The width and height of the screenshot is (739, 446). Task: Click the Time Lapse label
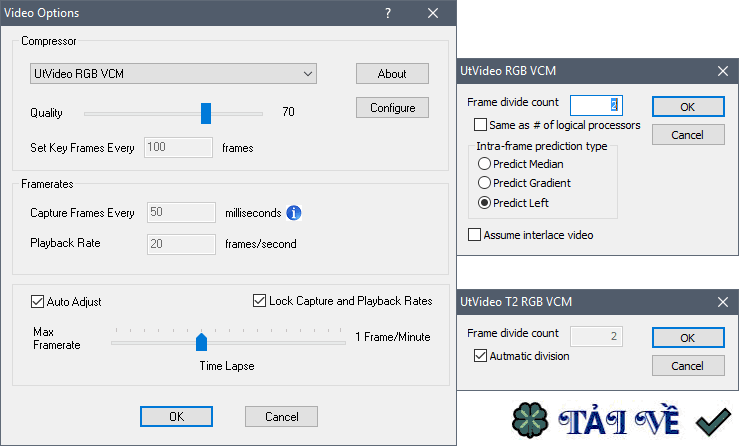click(x=227, y=366)
